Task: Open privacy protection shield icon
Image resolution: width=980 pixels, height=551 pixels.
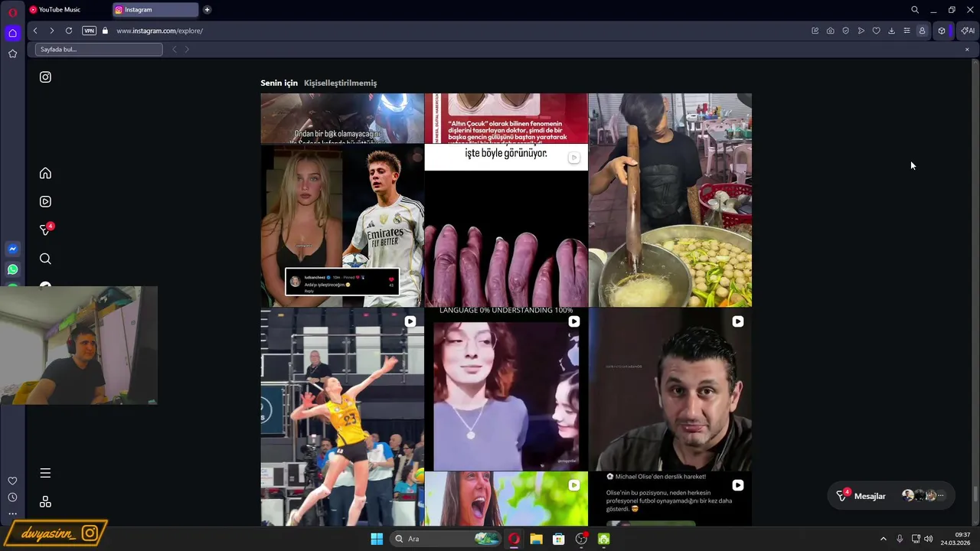Action: click(846, 31)
